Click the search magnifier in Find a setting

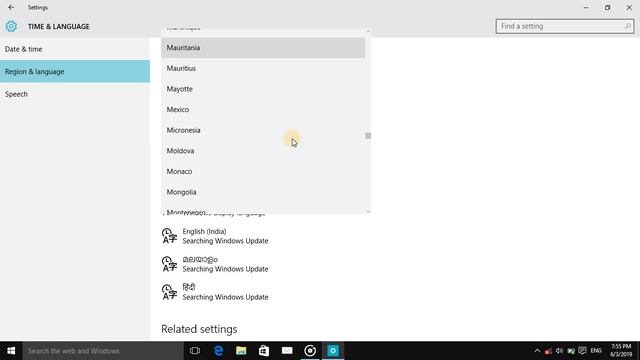628,26
